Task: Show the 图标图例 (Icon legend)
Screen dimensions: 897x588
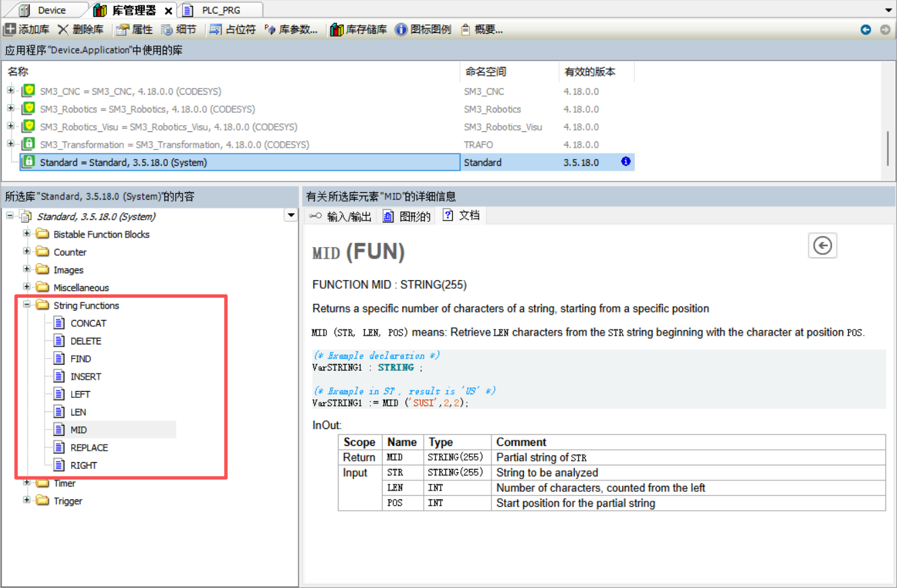Action: tap(423, 30)
